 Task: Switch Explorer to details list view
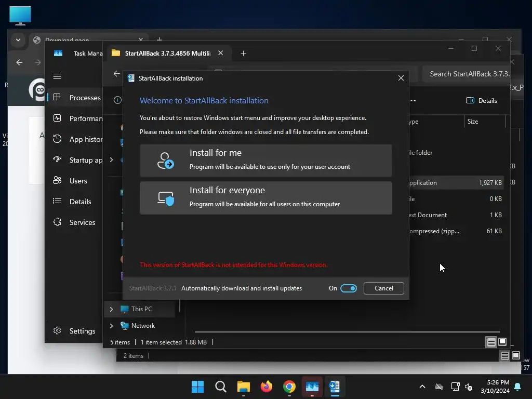(x=491, y=342)
